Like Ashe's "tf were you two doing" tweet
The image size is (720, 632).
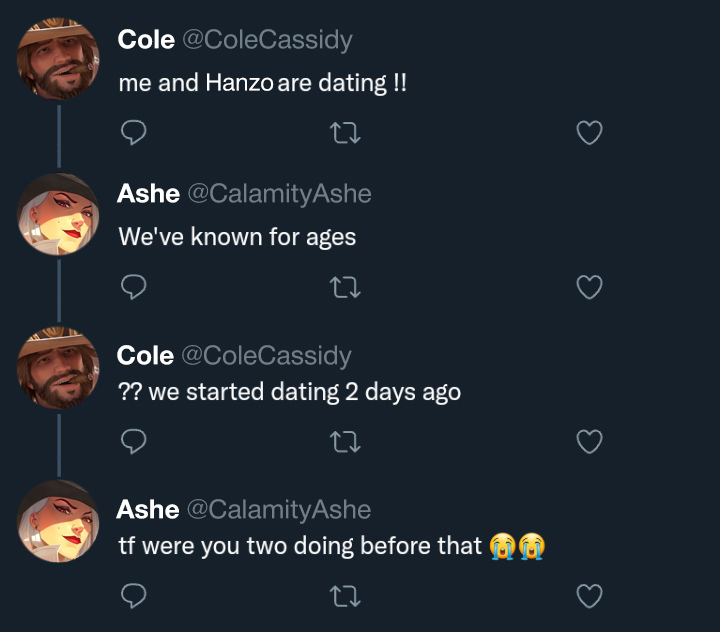click(x=590, y=596)
